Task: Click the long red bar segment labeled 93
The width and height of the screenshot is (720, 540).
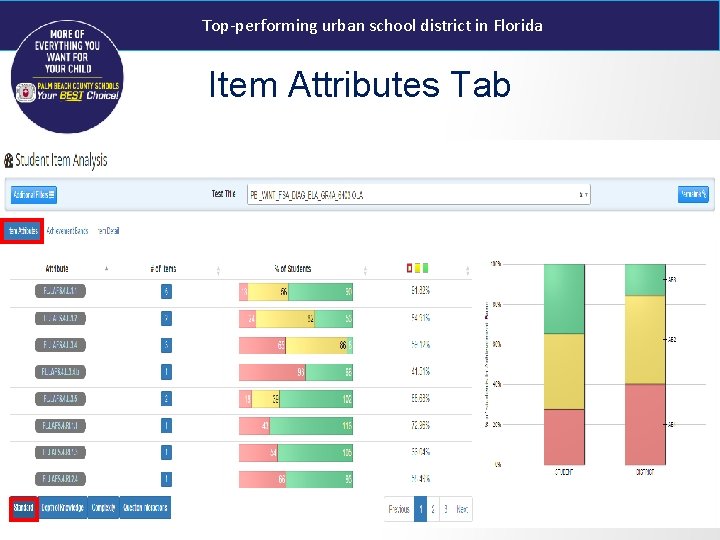Action: coord(272,372)
